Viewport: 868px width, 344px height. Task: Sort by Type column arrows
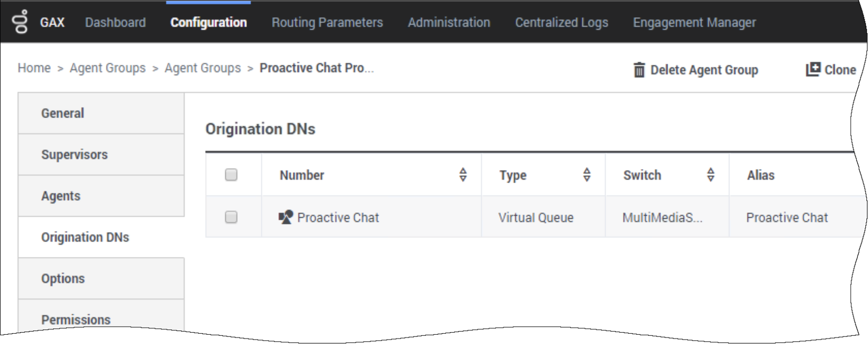pos(586,175)
